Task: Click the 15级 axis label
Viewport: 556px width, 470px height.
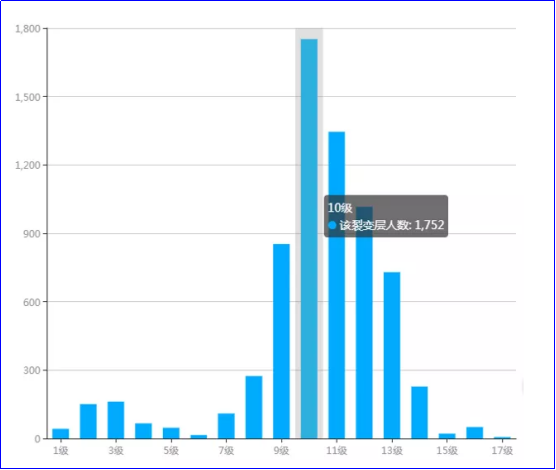Action: [447, 450]
